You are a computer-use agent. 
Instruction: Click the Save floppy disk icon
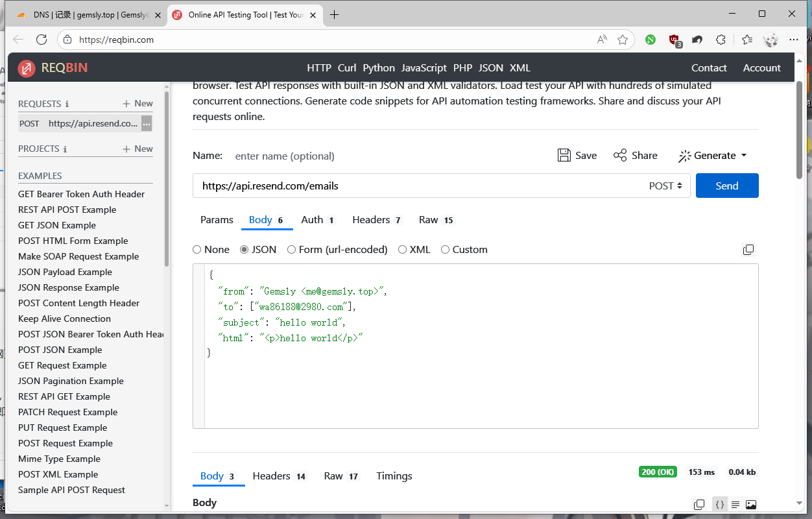[564, 156]
